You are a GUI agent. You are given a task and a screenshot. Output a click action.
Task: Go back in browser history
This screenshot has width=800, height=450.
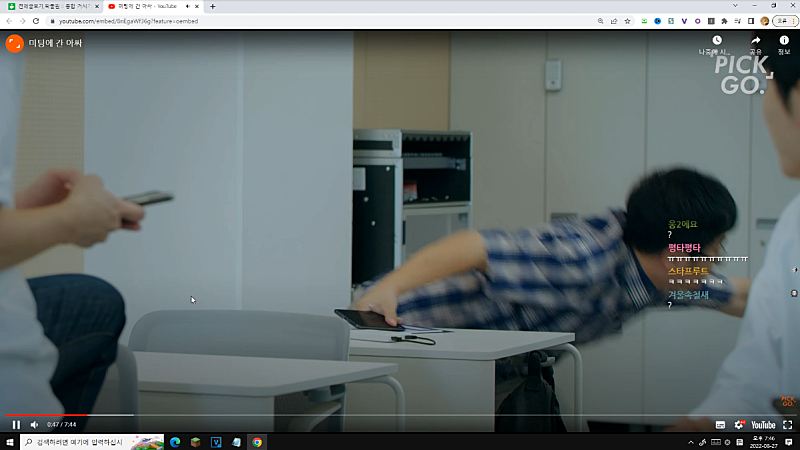(x=9, y=21)
